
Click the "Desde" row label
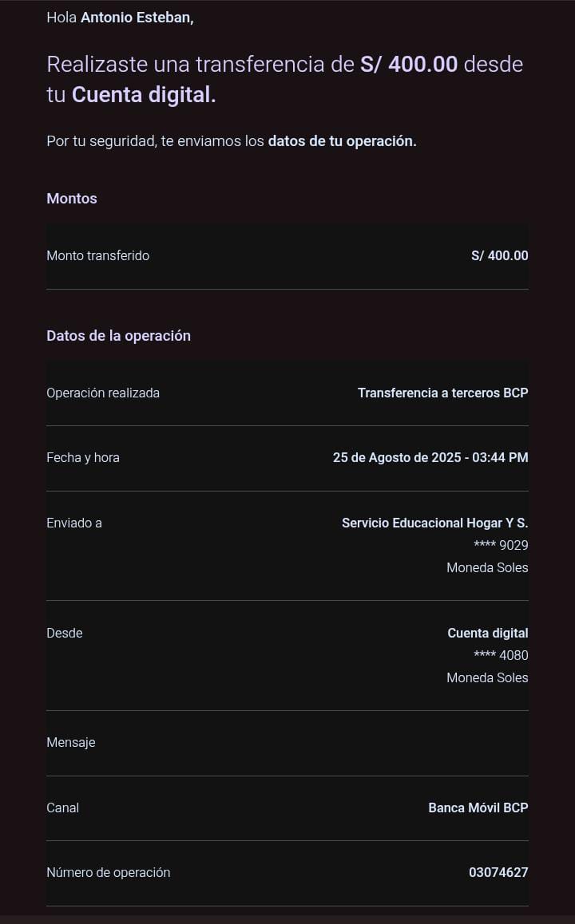(65, 634)
